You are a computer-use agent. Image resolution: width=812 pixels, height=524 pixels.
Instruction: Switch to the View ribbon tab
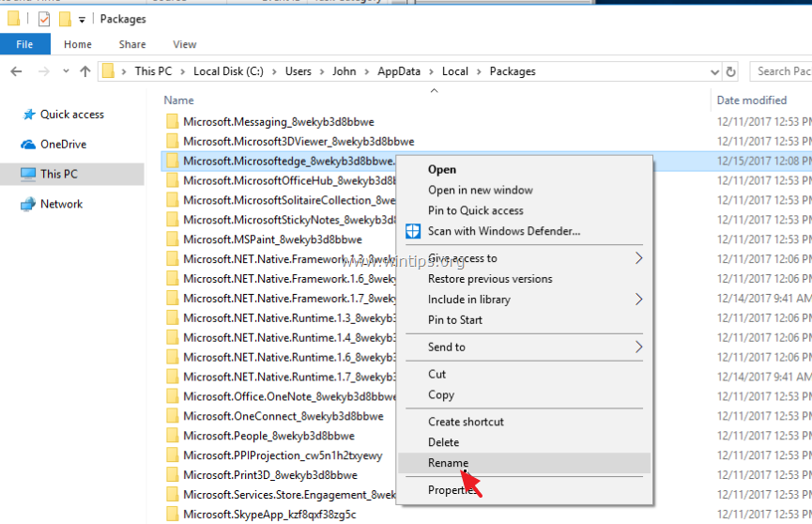184,44
